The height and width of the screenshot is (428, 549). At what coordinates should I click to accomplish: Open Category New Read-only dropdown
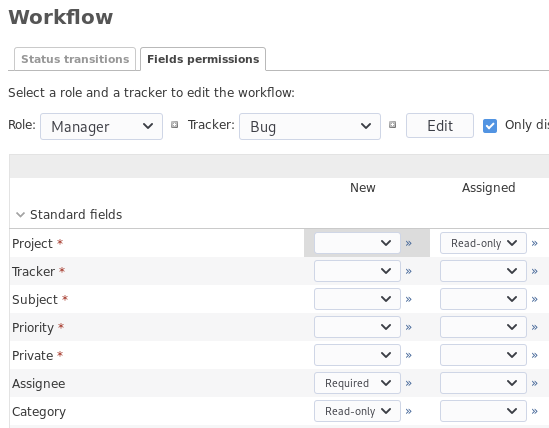(357, 411)
